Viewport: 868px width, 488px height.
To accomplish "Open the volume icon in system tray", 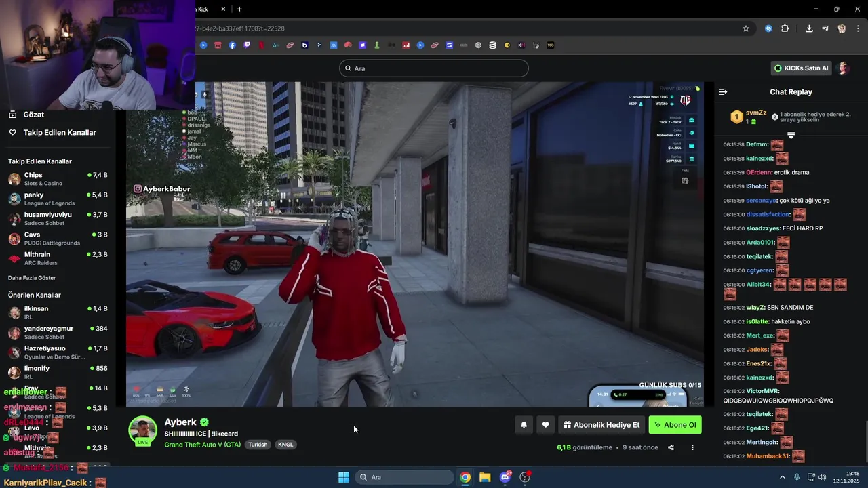I will pyautogui.click(x=823, y=477).
